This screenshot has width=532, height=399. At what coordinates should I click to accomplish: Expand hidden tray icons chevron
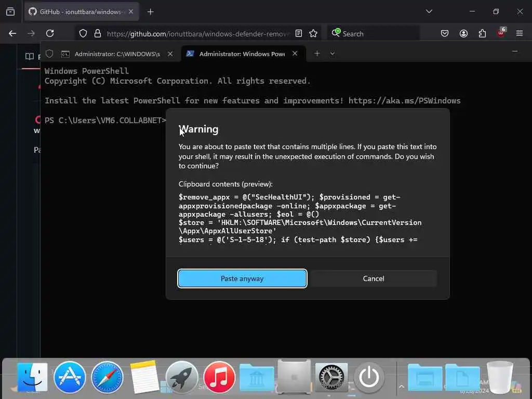pos(402,387)
